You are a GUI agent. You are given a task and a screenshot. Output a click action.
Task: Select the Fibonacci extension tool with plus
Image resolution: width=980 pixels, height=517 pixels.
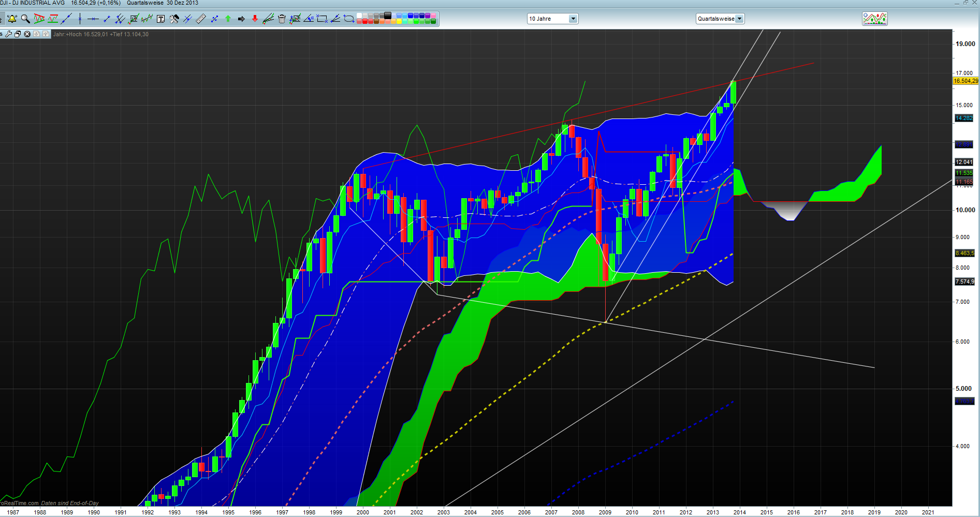pos(295,19)
